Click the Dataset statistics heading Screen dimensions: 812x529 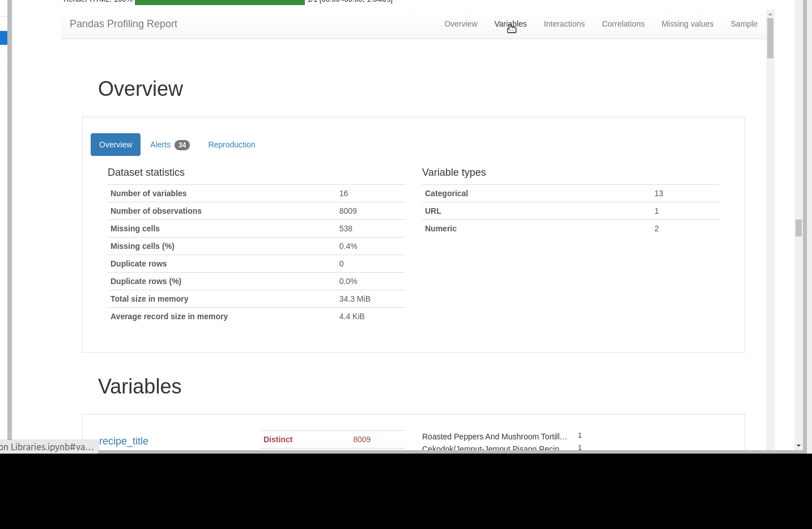(x=146, y=172)
